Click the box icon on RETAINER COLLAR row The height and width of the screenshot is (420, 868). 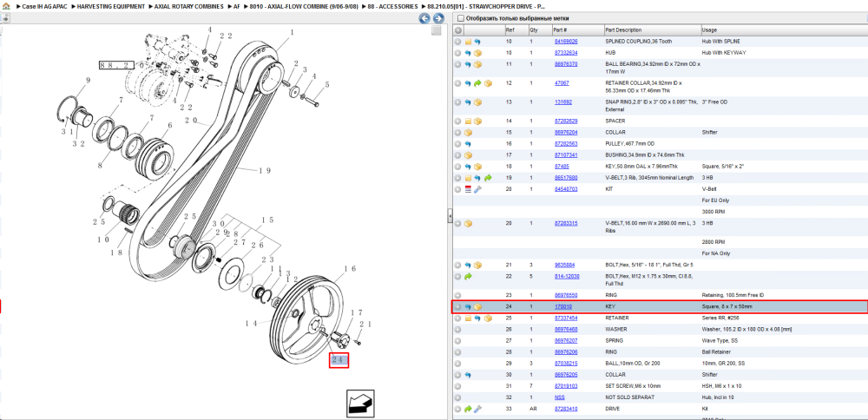click(x=488, y=83)
